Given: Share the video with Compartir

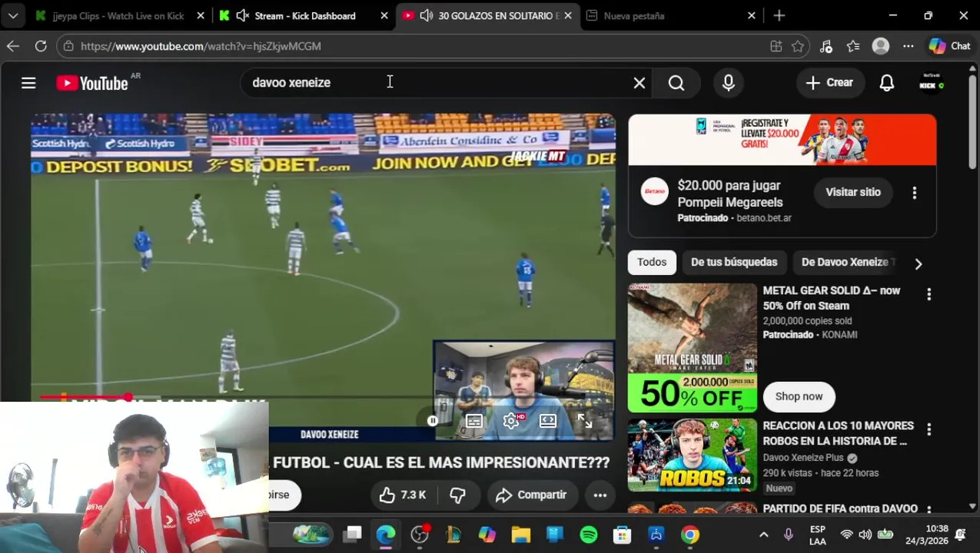Looking at the screenshot, I should tap(531, 495).
